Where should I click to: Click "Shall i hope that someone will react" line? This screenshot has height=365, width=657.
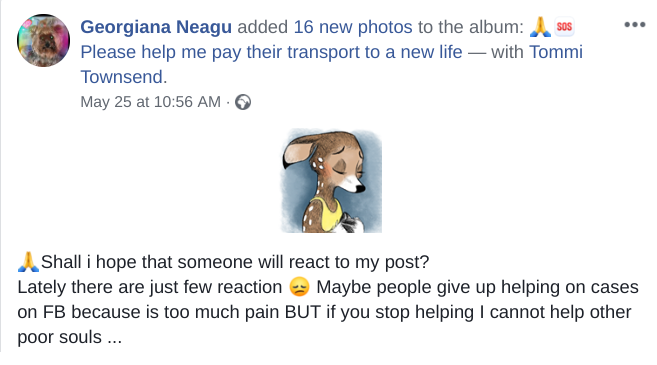pyautogui.click(x=235, y=262)
